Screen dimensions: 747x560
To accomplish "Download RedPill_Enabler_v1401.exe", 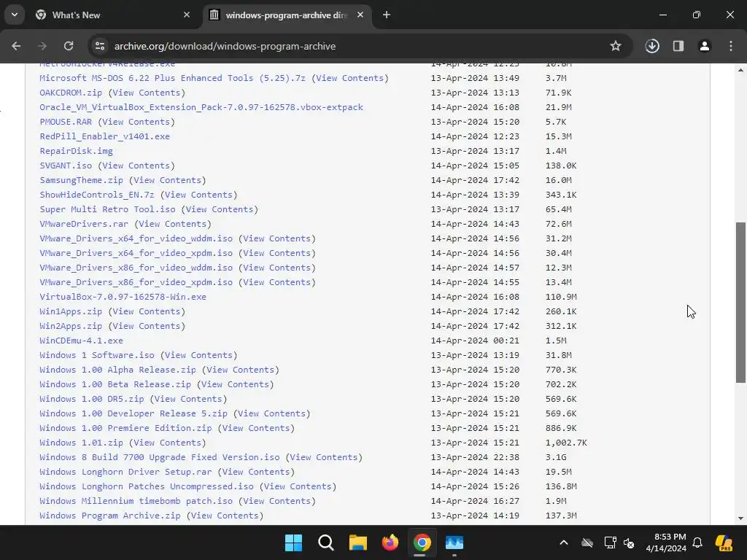I will point(105,136).
